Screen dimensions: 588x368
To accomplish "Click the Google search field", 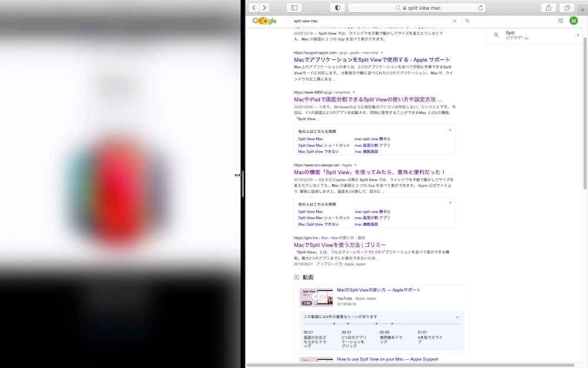I will point(371,21).
